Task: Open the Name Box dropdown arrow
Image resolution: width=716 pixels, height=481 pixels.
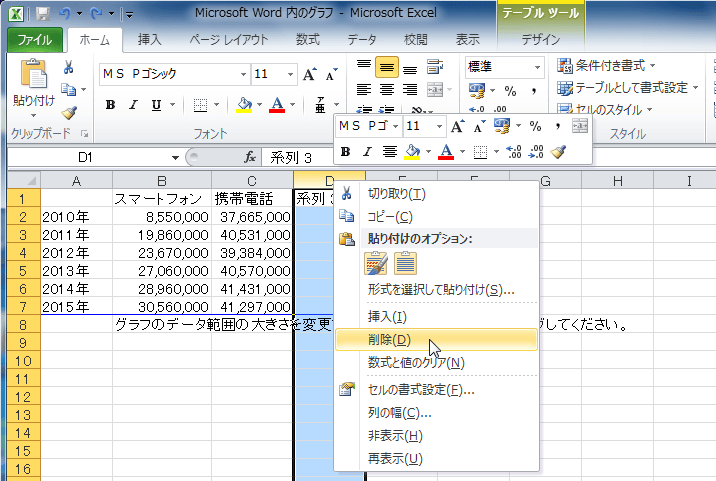Action: tap(175, 158)
